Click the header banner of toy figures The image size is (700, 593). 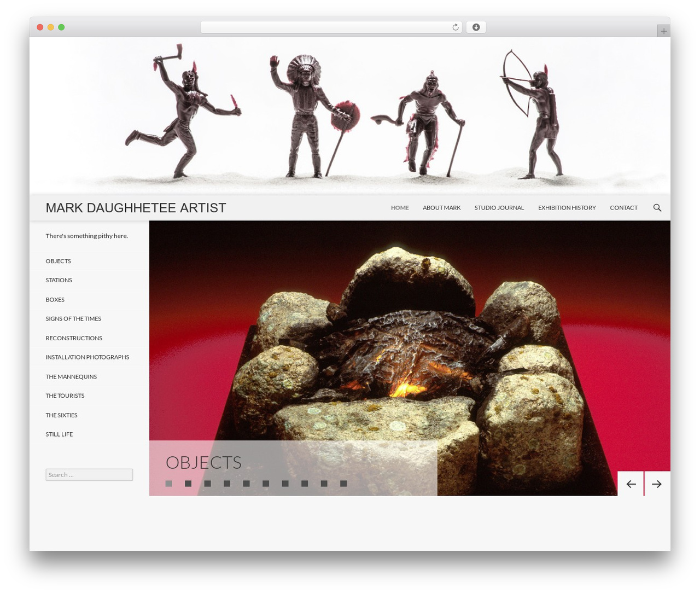click(350, 115)
